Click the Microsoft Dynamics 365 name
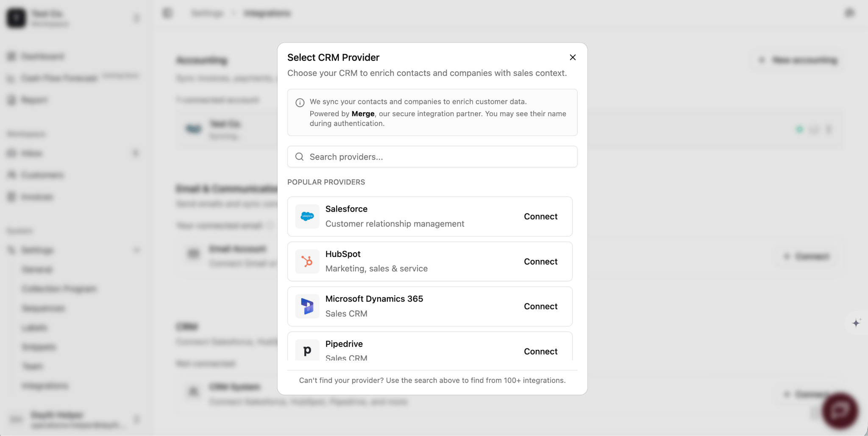 tap(374, 299)
